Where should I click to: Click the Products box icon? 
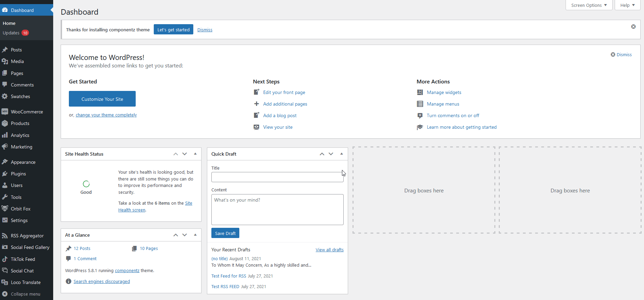[5, 123]
